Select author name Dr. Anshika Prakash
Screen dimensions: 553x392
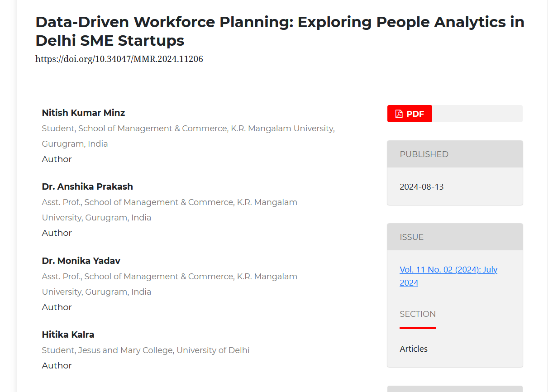click(x=87, y=186)
